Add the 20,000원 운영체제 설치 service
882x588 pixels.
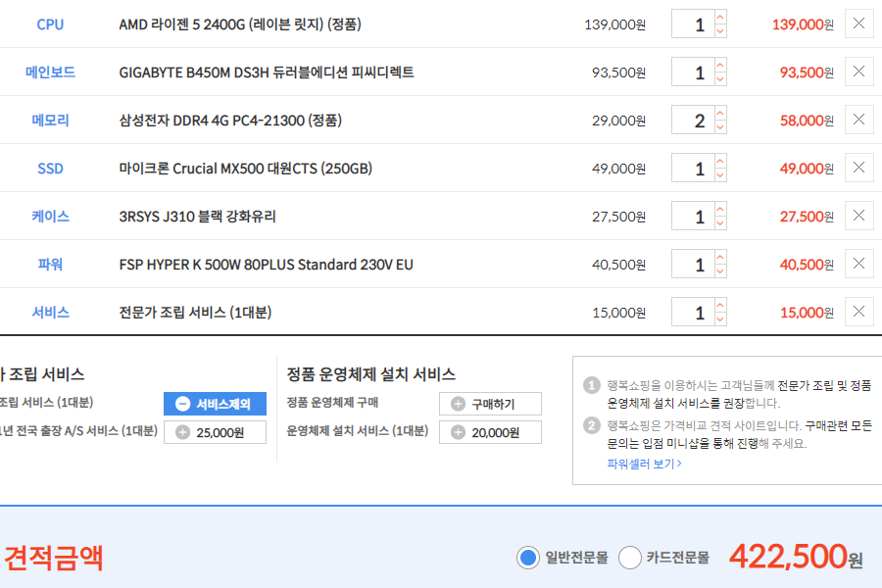pyautogui.click(x=490, y=432)
